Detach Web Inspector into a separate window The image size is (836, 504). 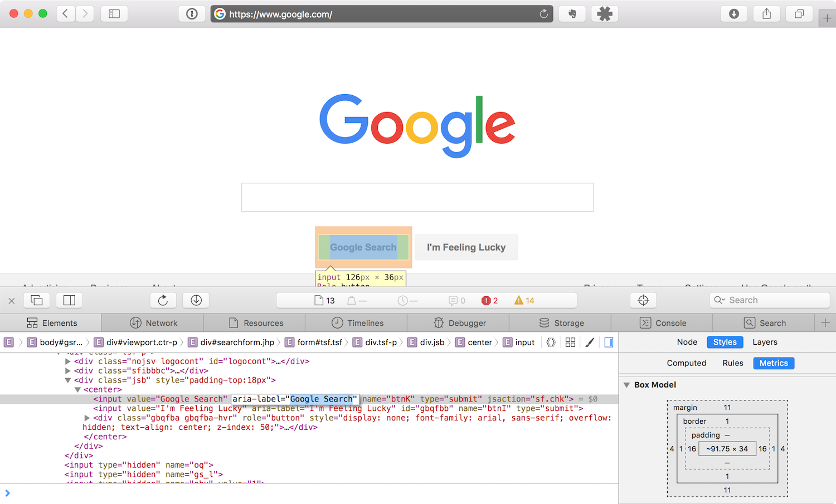(36, 300)
